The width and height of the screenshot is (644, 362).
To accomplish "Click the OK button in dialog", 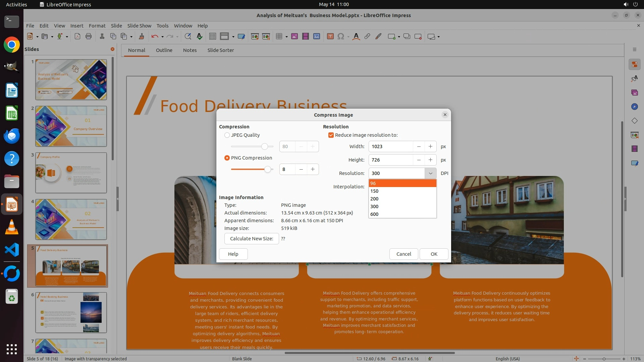I will point(434,254).
